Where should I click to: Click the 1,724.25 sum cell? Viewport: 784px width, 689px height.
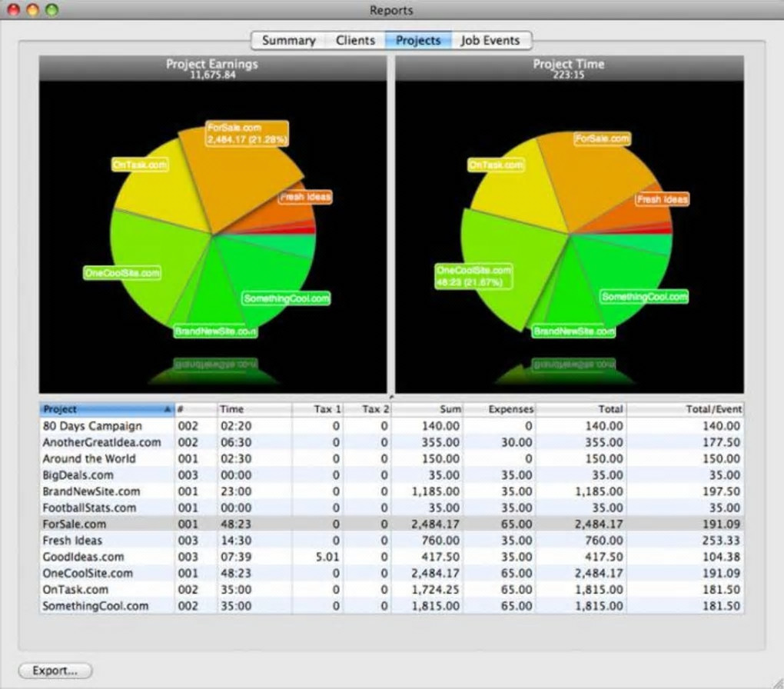coord(435,590)
